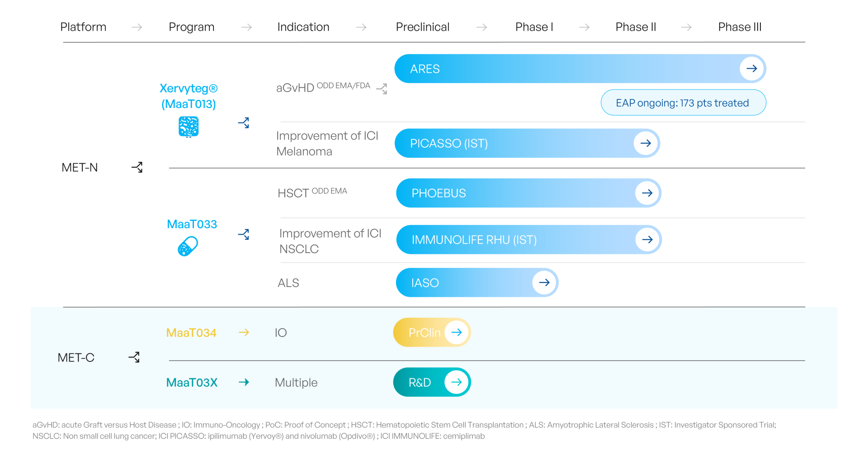Screen dimensions: 868x460
Task: Click the arrow circle on PrClin pill
Action: (x=457, y=332)
